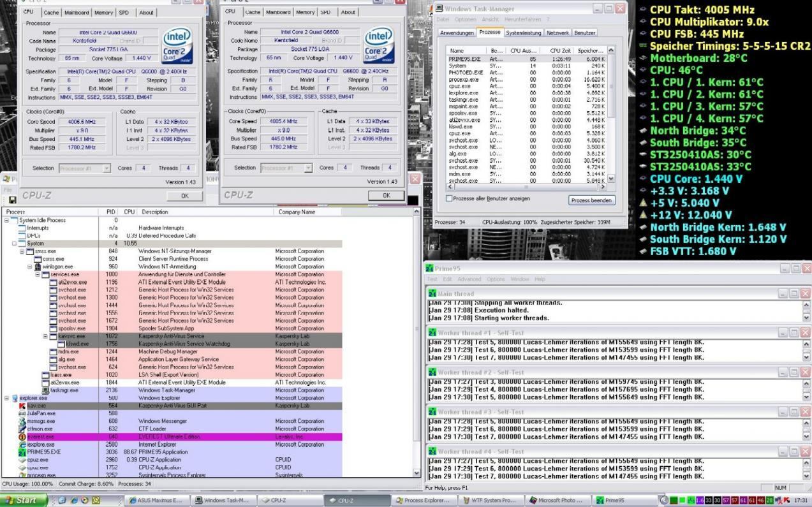Click Process Explorer list down-scroll arrow
Viewport: 812px width, 507px height.
point(417,473)
